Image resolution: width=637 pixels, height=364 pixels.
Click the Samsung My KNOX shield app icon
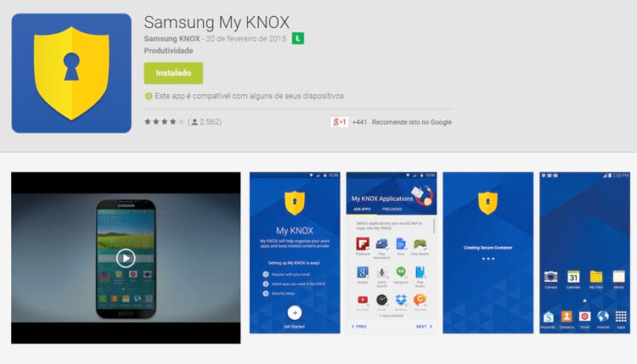pos(71,73)
